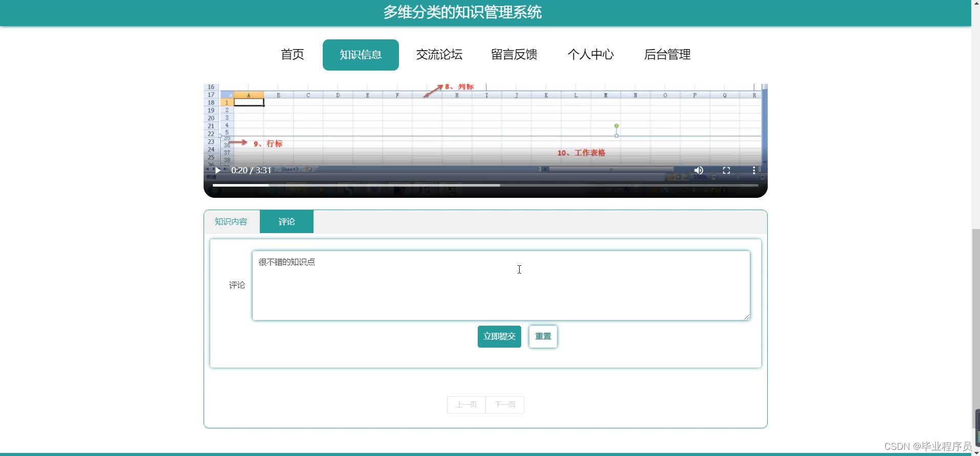Open 交流论坛 in the navigation
This screenshot has height=456, width=980.
click(439, 55)
